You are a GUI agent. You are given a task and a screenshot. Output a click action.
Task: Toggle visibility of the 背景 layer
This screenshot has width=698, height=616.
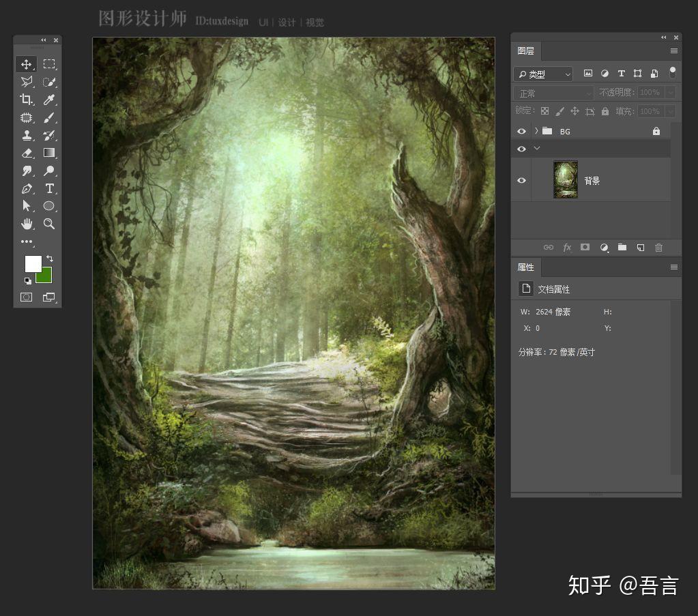(x=521, y=180)
